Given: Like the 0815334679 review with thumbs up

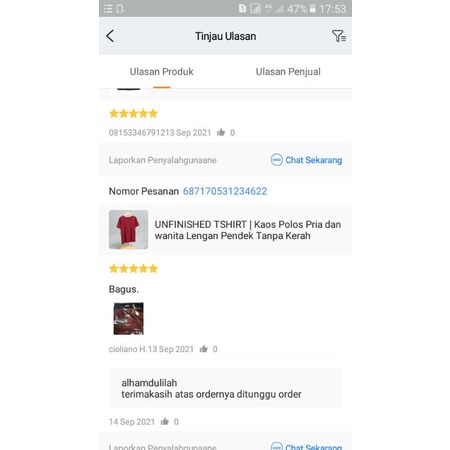Looking at the screenshot, I should tap(221, 132).
